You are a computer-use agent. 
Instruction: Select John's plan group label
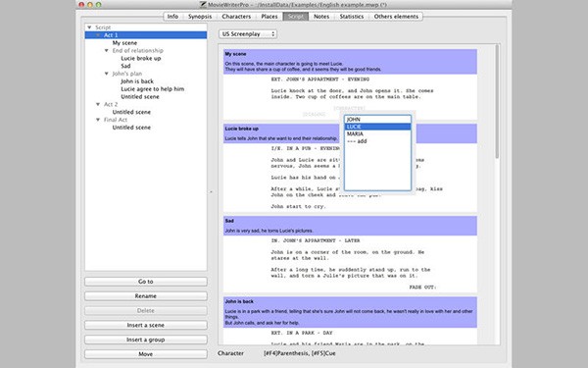126,74
